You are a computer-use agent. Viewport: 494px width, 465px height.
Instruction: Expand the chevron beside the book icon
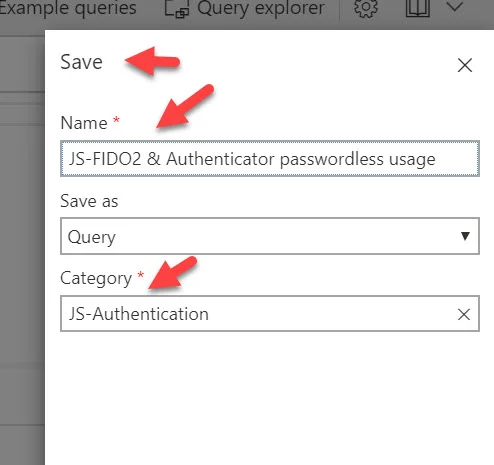coord(454,7)
